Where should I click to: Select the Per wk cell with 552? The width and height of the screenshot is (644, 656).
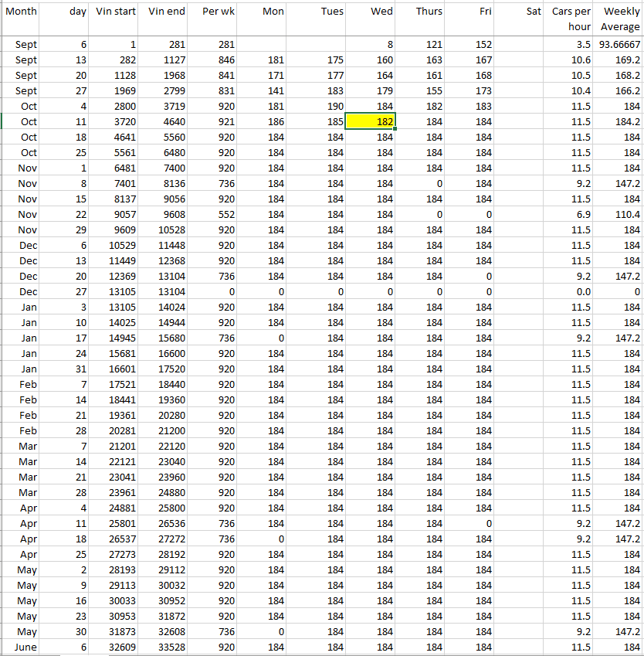(x=213, y=214)
